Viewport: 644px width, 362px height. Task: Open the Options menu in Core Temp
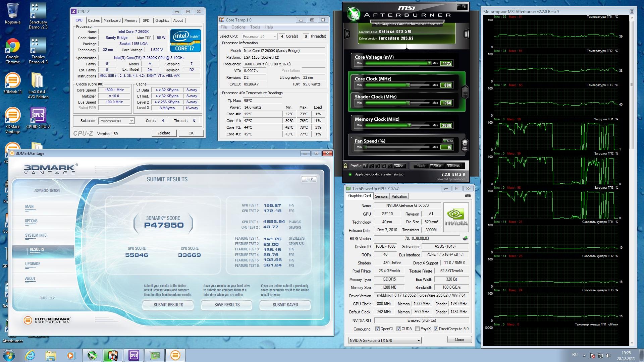tap(238, 27)
